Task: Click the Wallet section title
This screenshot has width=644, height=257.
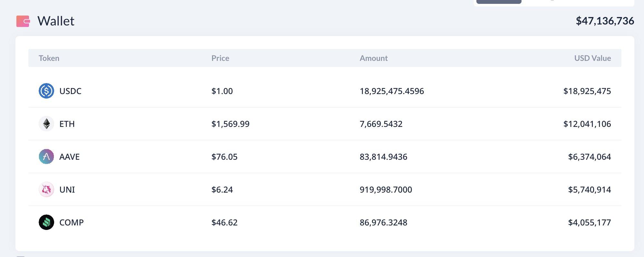Action: coord(56,21)
